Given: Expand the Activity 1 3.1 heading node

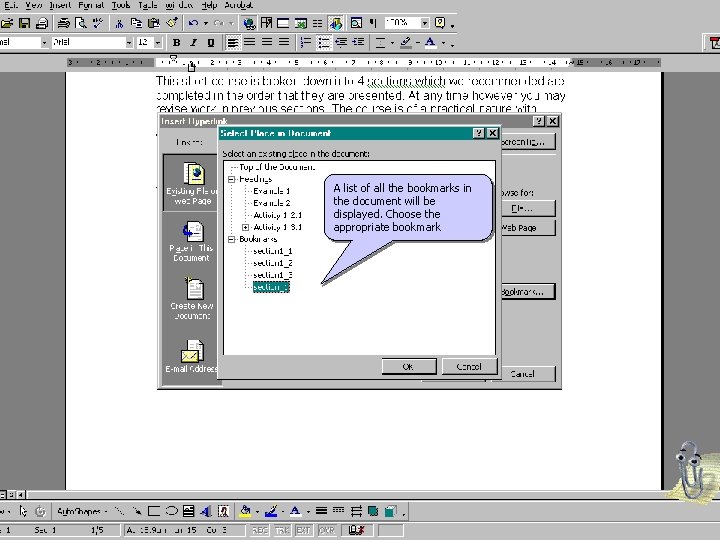Looking at the screenshot, I should [245, 227].
